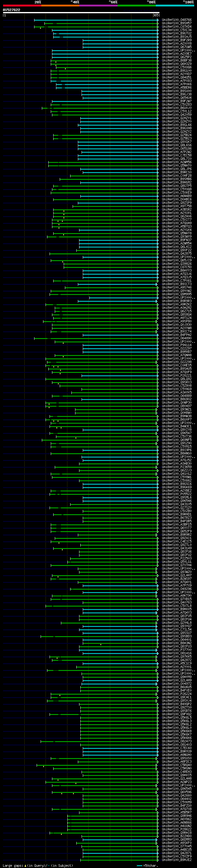Click the UniRef100_A2X9E7 label

176,54
